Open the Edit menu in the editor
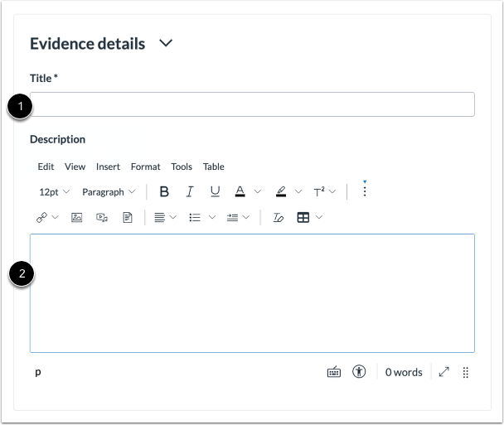Image resolution: width=504 pixels, height=425 pixels. point(46,167)
